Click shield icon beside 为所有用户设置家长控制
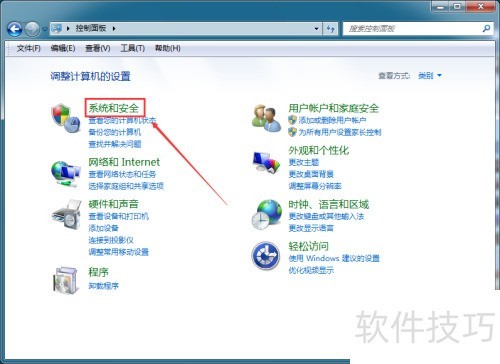The image size is (500, 364). (x=292, y=132)
